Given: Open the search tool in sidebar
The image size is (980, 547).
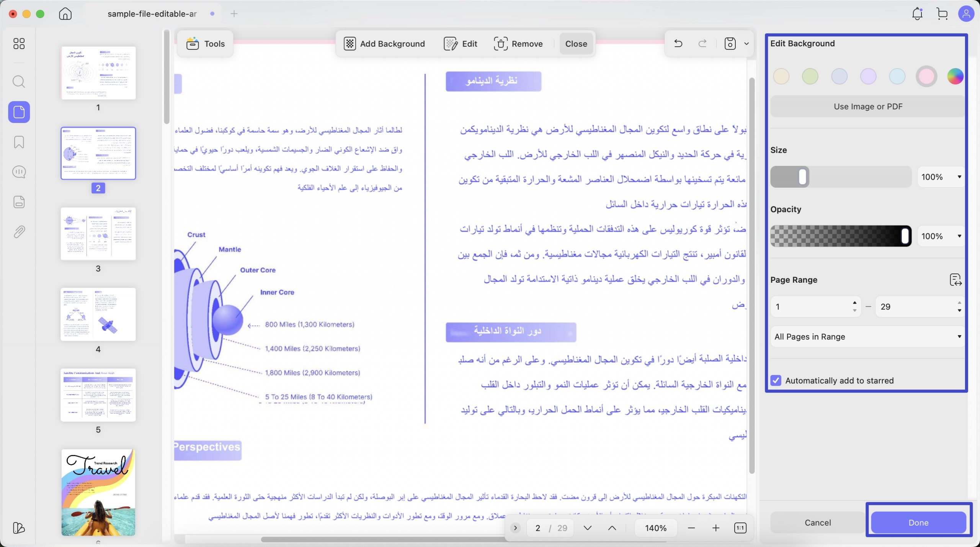Looking at the screenshot, I should (x=19, y=81).
